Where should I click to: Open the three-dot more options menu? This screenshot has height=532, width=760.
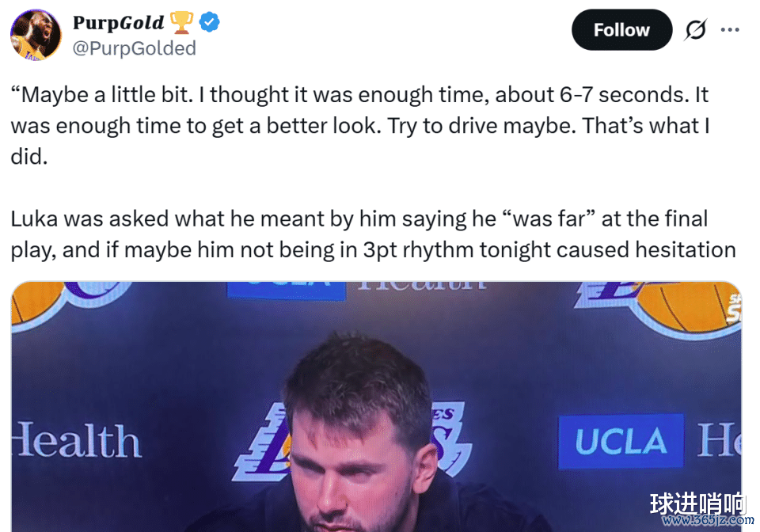tap(729, 30)
